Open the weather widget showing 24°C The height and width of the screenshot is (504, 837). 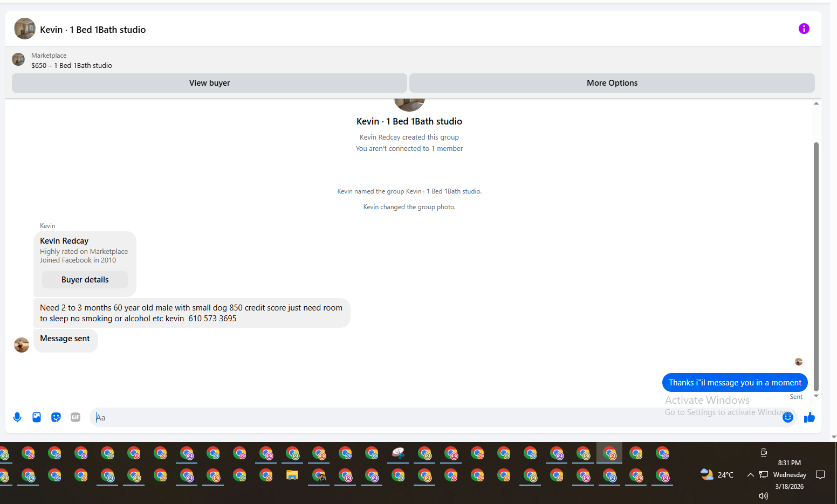pyautogui.click(x=717, y=475)
